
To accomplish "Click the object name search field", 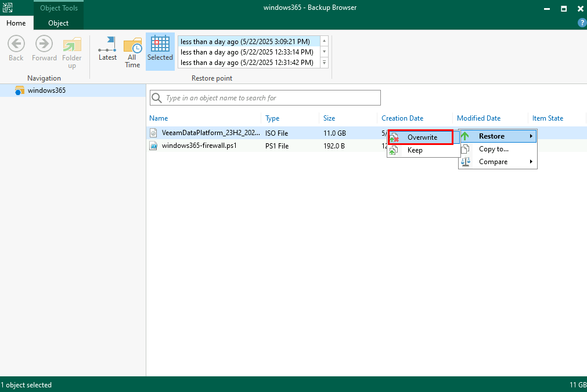I will [x=265, y=98].
